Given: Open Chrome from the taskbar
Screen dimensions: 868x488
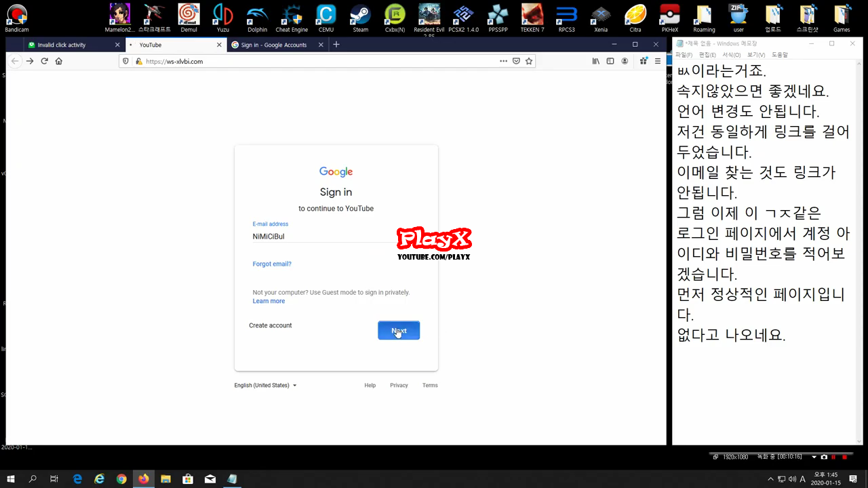Looking at the screenshot, I should point(121,479).
